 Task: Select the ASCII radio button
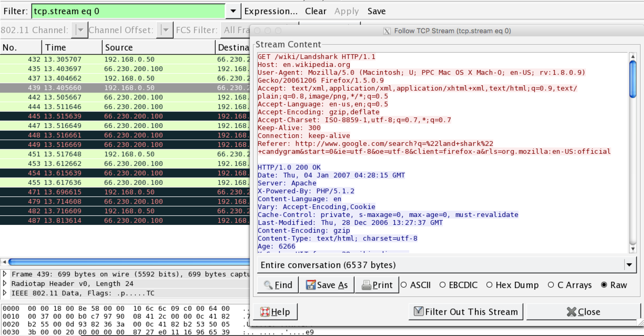(x=404, y=285)
